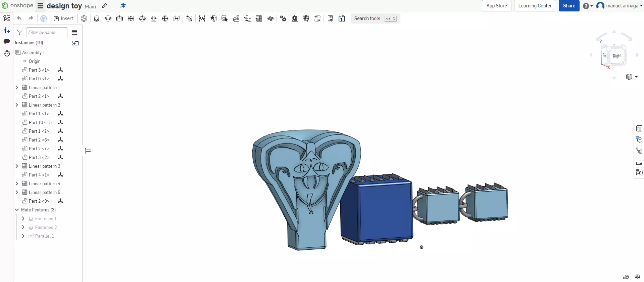Click the Insert button
The image size is (644, 282).
pos(63,18)
